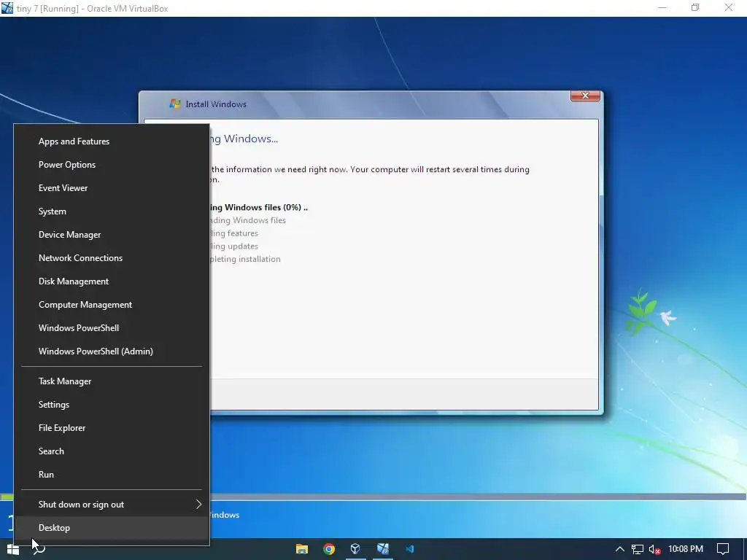Launch Event Viewer

(112, 188)
